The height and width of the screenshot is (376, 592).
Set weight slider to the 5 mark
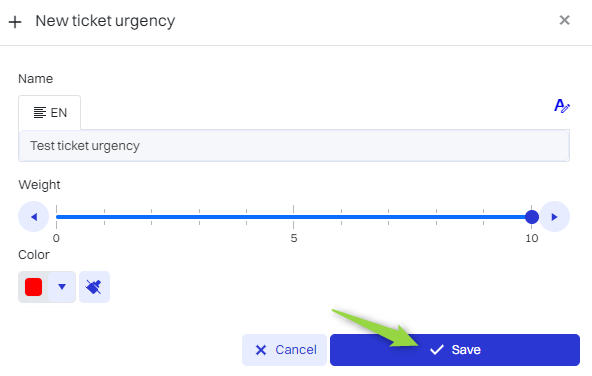pos(293,217)
